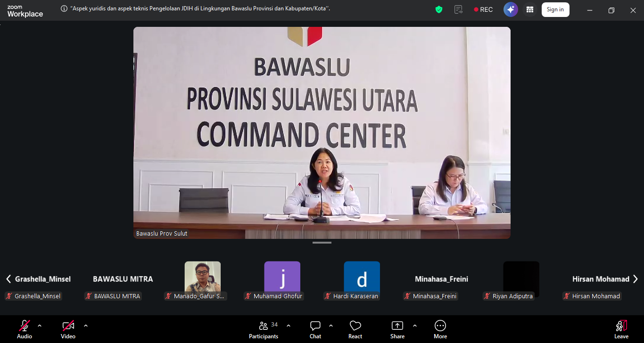644x343 pixels.
Task: Click the Sign in button
Action: (555, 9)
